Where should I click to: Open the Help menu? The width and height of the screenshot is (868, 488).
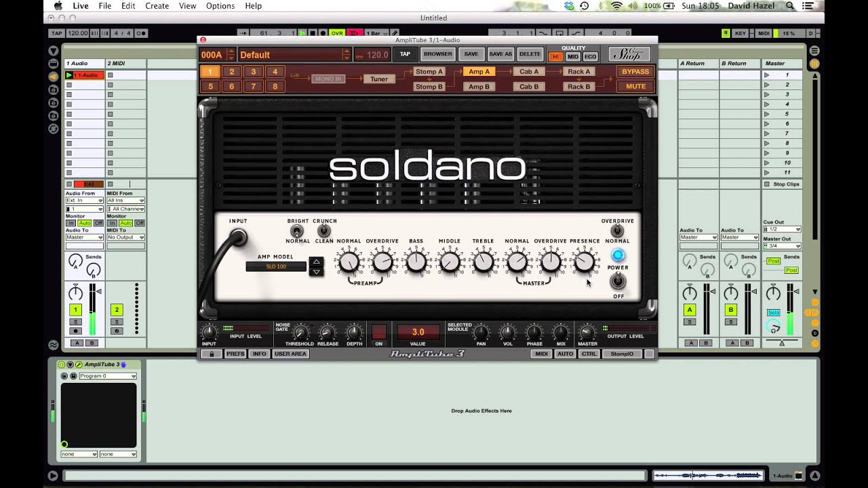pyautogui.click(x=253, y=5)
